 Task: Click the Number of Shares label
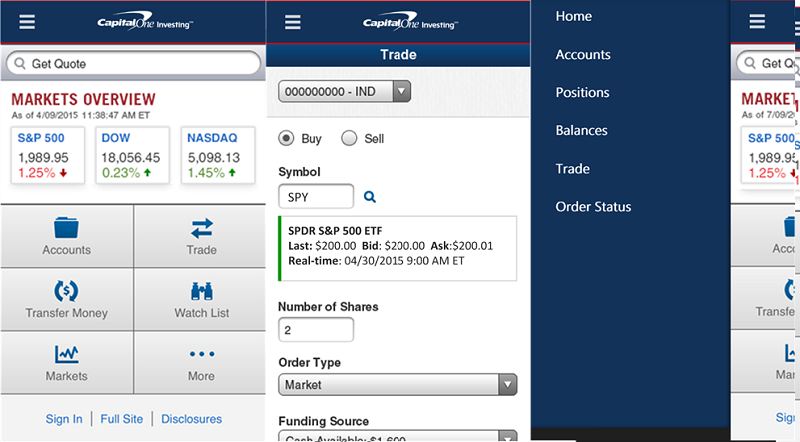tap(328, 307)
